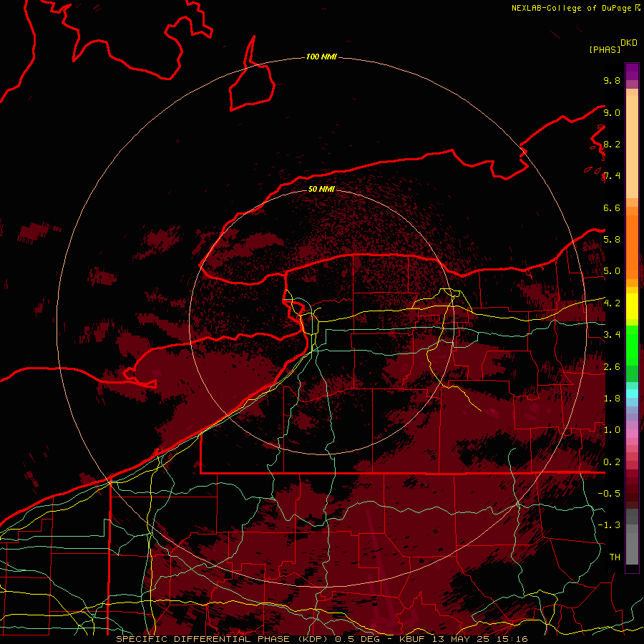The image size is (644, 644).
Task: Click the 0.2 scale value
Action: pyautogui.click(x=612, y=462)
